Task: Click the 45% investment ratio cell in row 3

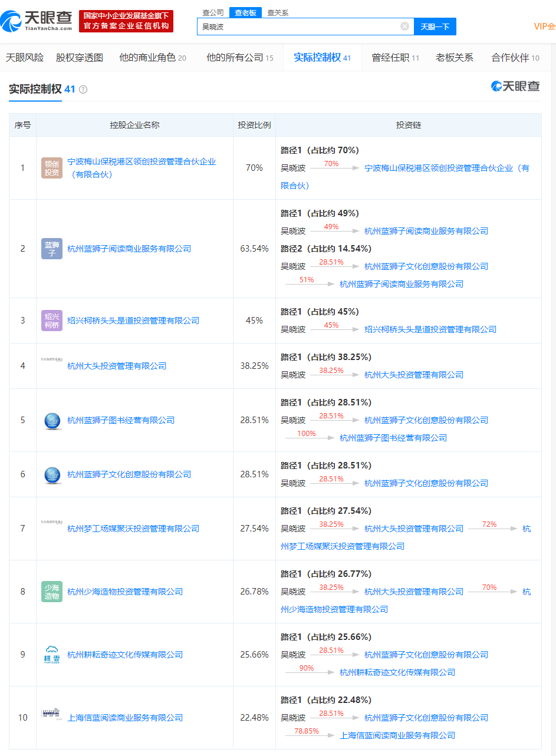Action: pyautogui.click(x=254, y=321)
